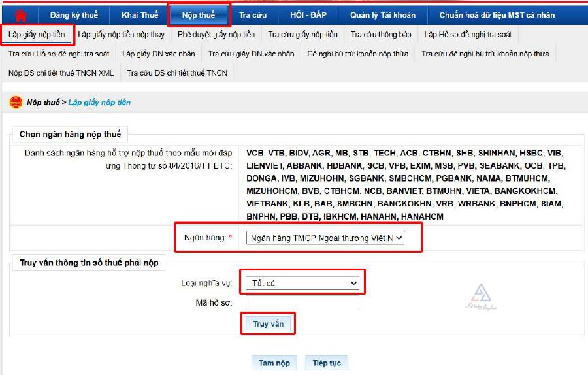This screenshot has width=588, height=375.
Task: Select the Nộp thuế menu
Action: click(199, 16)
